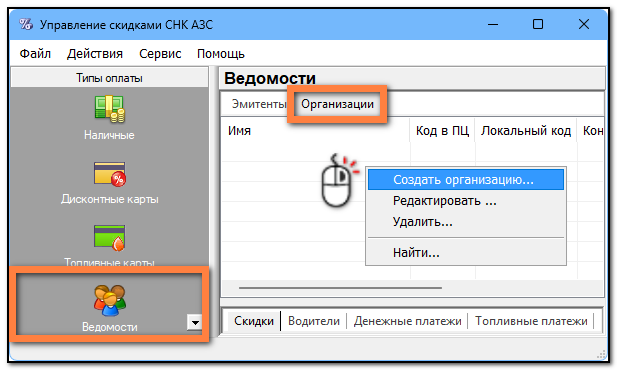The image size is (617, 370).
Task: Sort by the Имя column header
Action: (316, 130)
